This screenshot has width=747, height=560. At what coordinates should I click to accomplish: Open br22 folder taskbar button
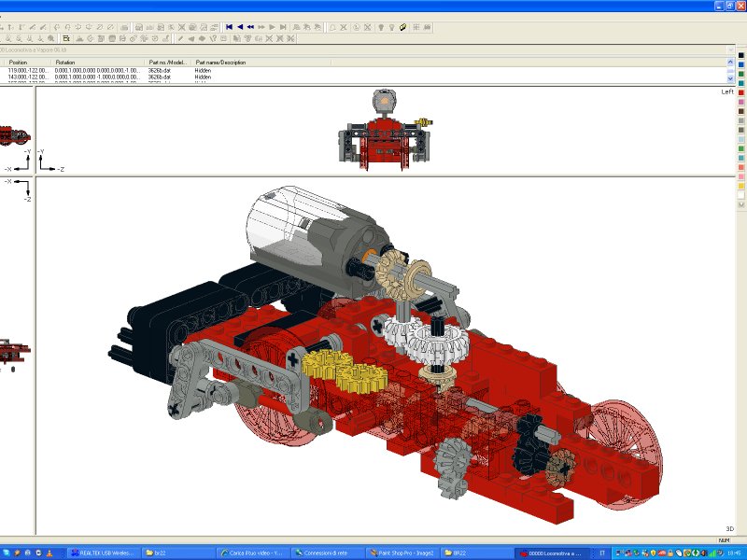pos(179,553)
